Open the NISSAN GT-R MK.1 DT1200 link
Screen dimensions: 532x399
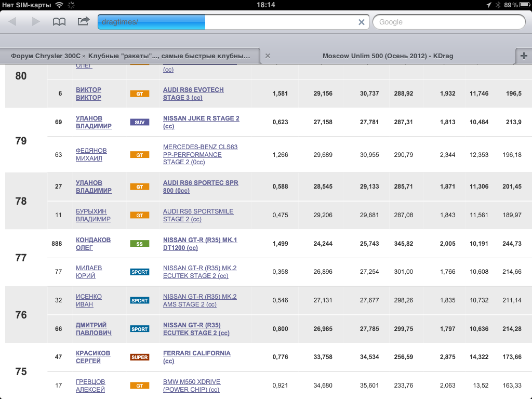click(x=200, y=244)
